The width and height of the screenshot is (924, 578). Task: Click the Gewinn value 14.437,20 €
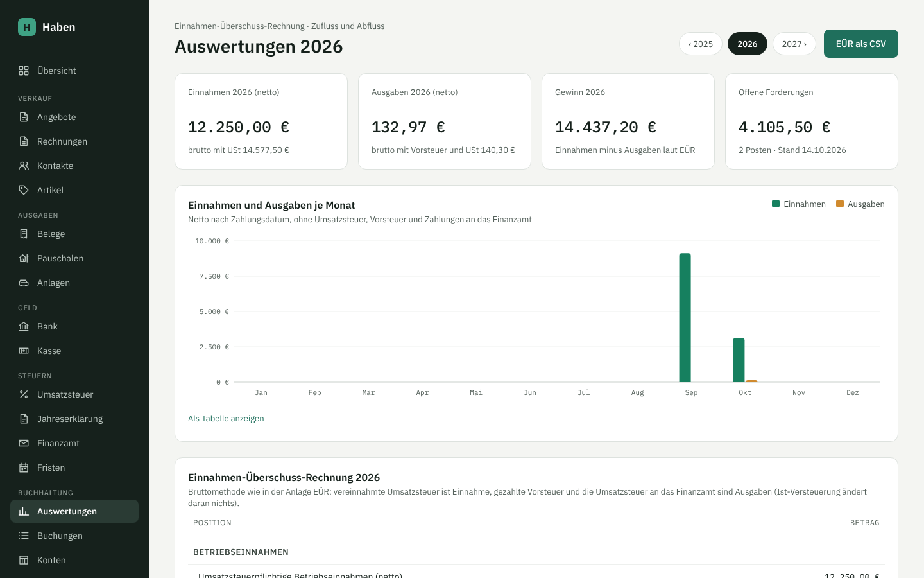click(x=606, y=127)
